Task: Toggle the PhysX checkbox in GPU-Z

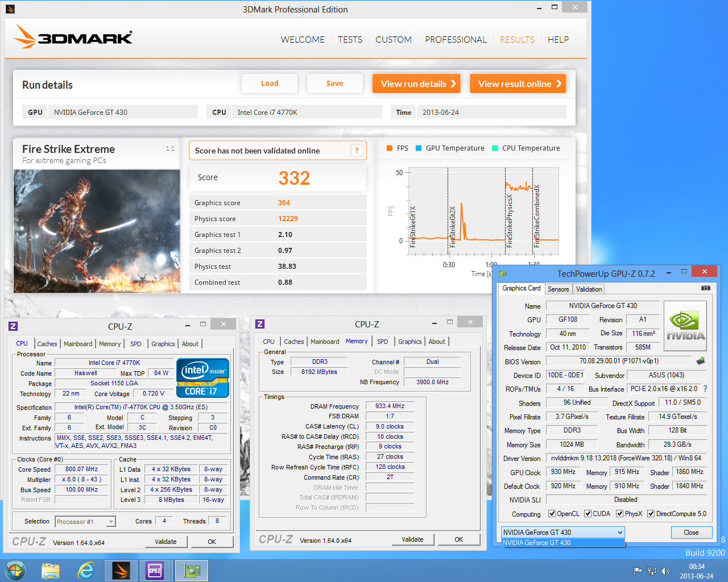Action: 620,514
